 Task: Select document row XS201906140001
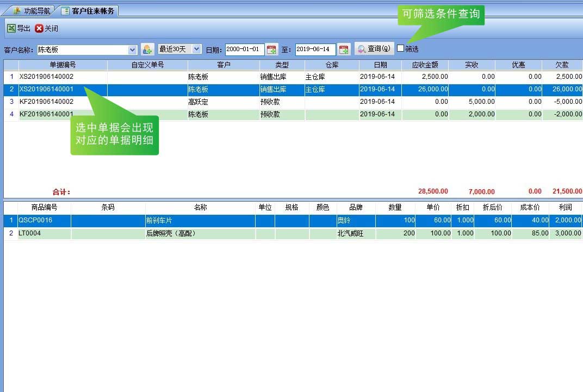click(293, 89)
